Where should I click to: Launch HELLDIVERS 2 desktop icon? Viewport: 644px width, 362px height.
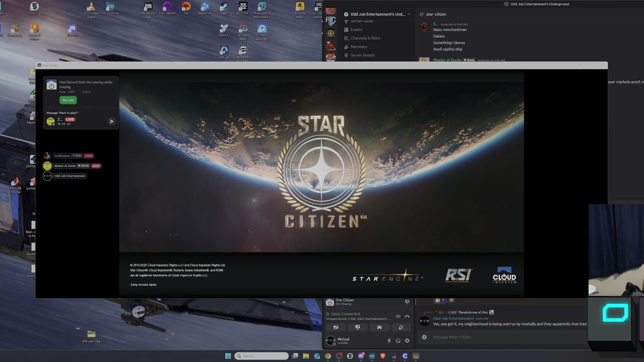pyautogui.click(x=243, y=10)
